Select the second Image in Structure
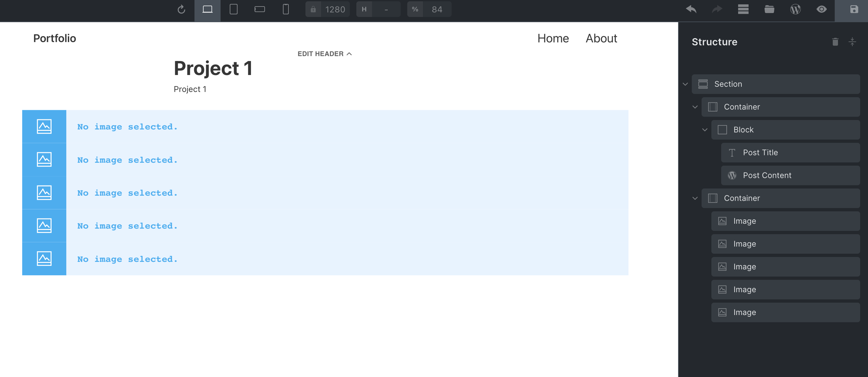Viewport: 868px width, 377px height. tap(785, 244)
